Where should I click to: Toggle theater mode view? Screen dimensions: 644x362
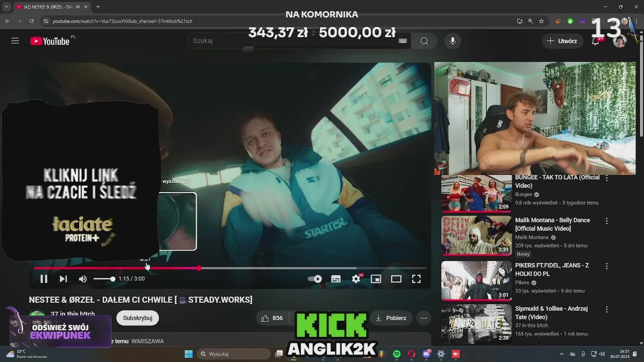(x=396, y=279)
